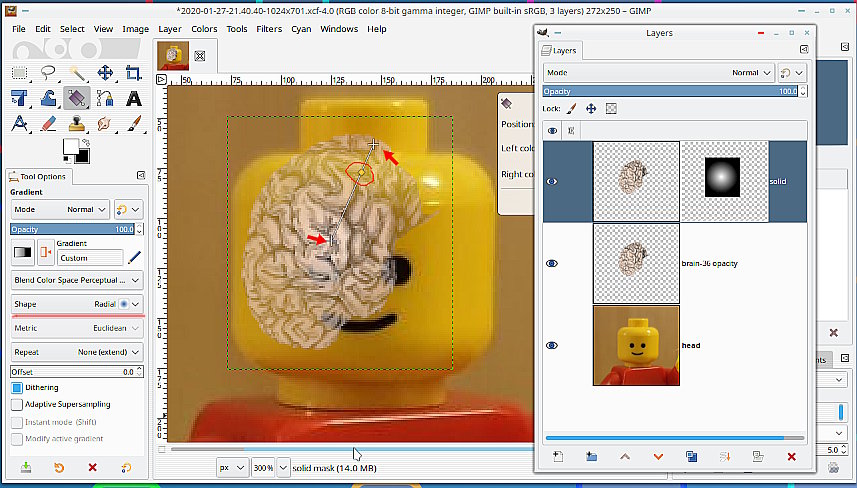This screenshot has width=857, height=488.
Task: Select the Clone stamp tool
Action: [x=76, y=124]
